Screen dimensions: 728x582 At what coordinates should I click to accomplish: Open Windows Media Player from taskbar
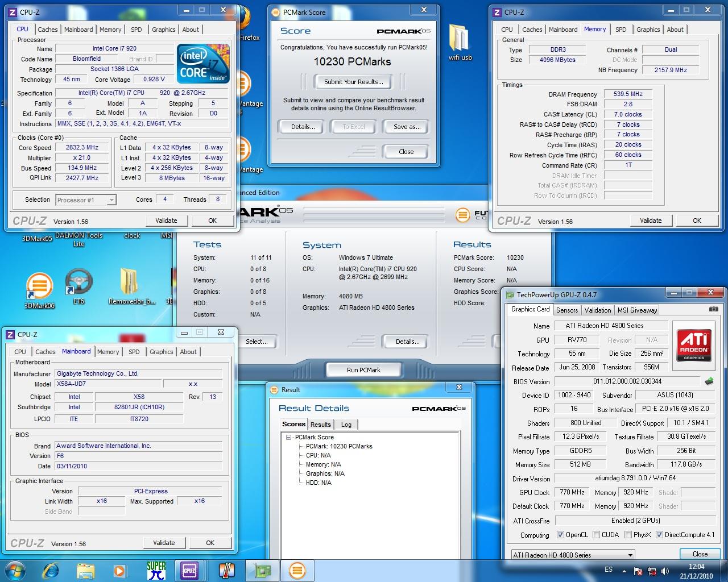[x=119, y=570]
